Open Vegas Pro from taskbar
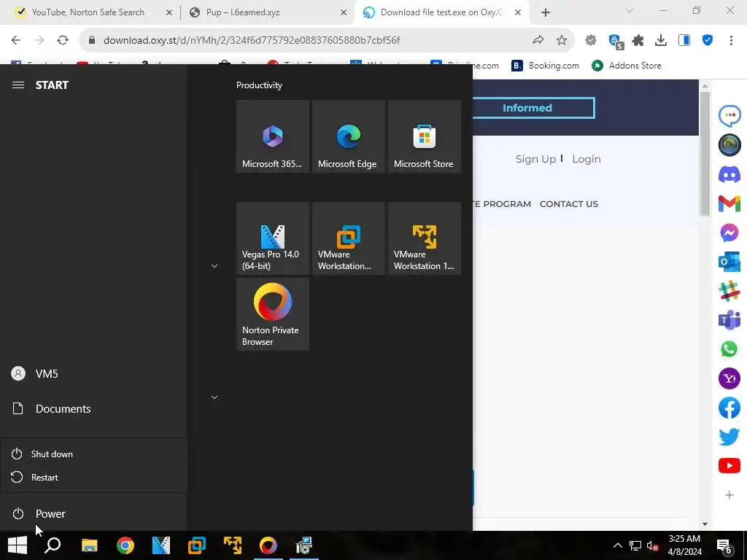 pos(161,545)
